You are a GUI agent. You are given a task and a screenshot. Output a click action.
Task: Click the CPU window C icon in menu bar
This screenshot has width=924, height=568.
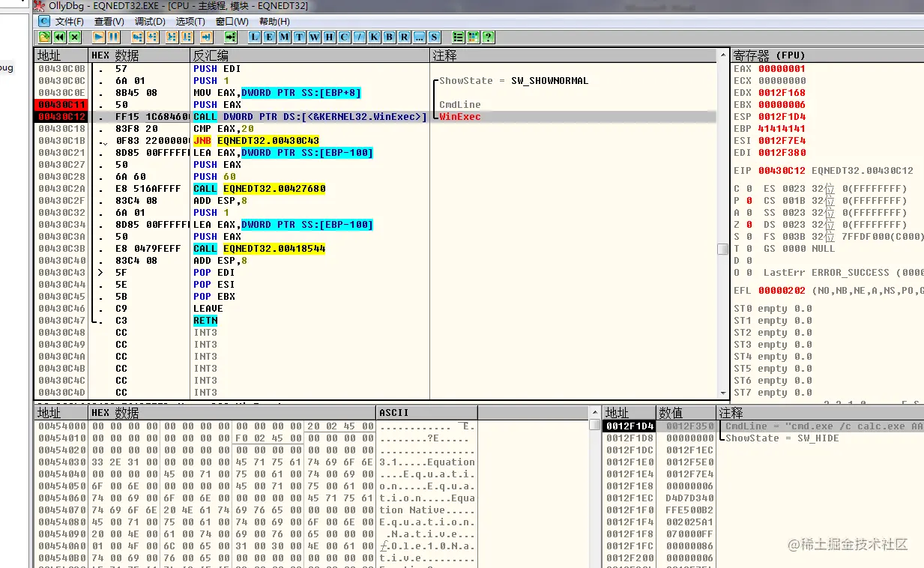(44, 21)
